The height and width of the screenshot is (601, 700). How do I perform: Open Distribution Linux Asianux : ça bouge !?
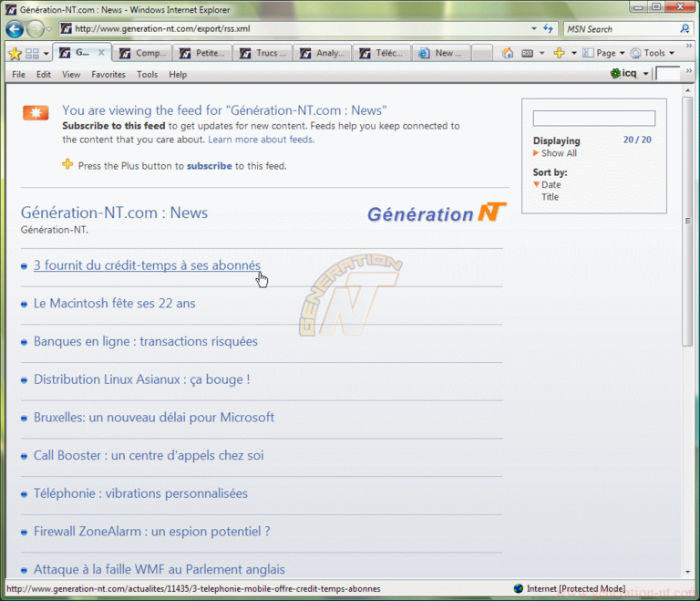point(141,379)
